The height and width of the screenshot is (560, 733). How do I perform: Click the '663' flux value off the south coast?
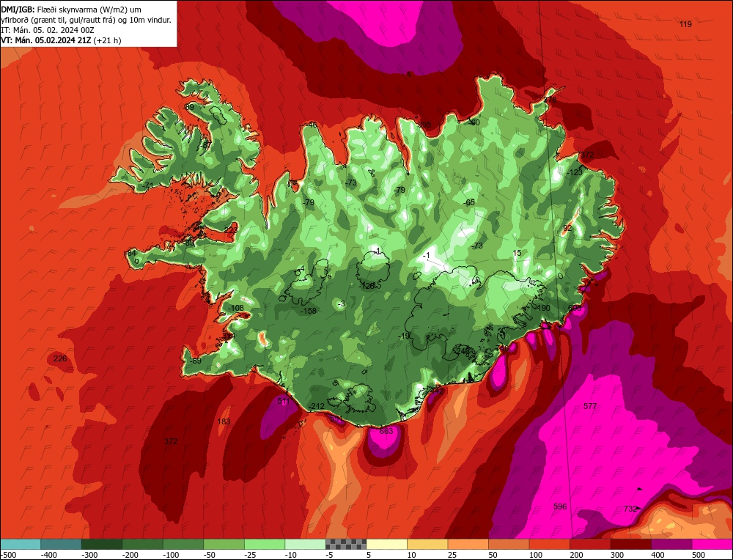point(386,431)
